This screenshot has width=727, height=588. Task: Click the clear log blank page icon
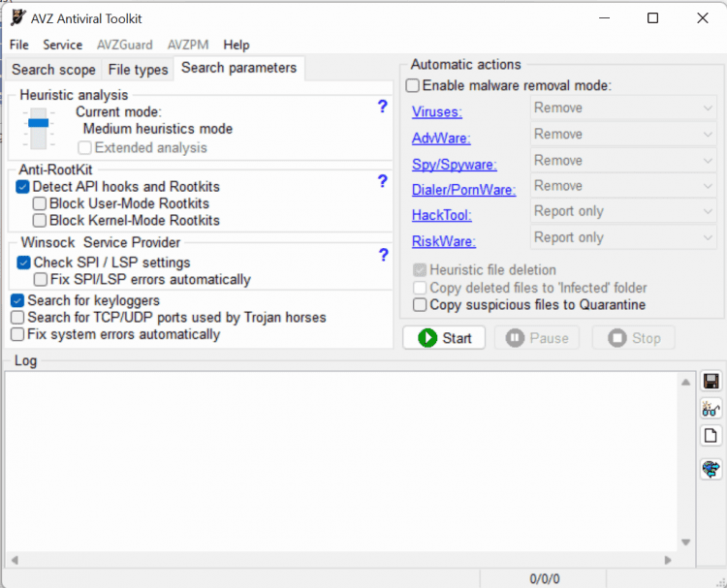[711, 436]
